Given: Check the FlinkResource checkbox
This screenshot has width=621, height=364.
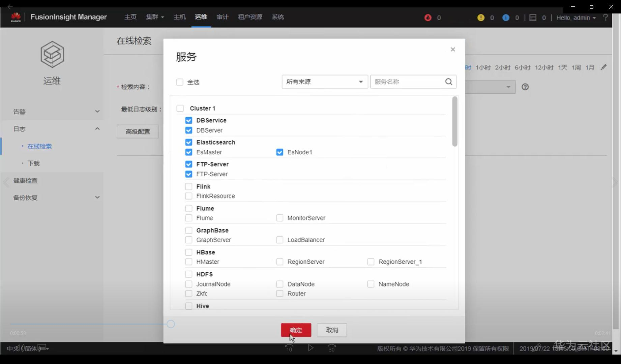Looking at the screenshot, I should [x=189, y=196].
